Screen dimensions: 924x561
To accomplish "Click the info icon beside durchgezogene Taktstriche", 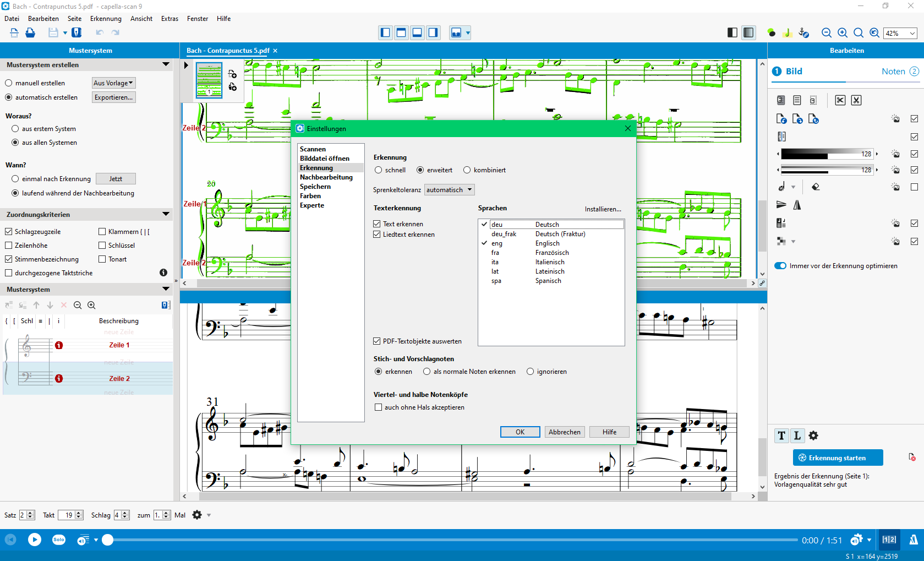I will coord(163,273).
